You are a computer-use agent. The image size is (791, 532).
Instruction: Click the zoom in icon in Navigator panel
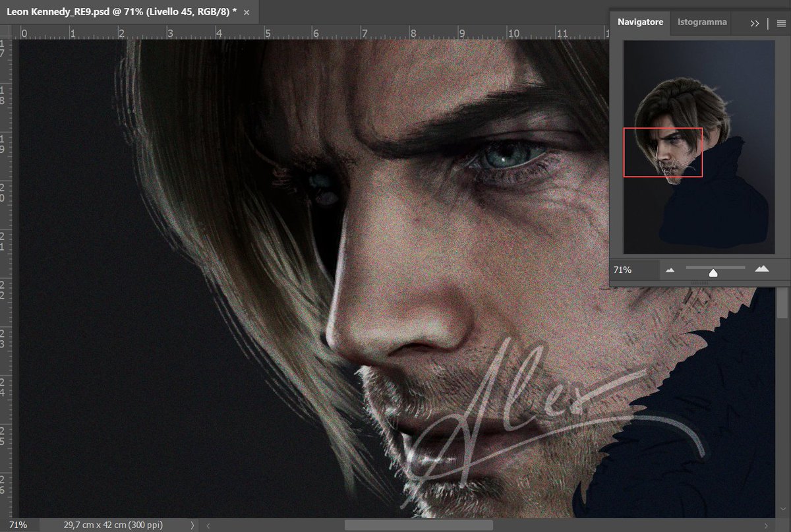(x=762, y=269)
